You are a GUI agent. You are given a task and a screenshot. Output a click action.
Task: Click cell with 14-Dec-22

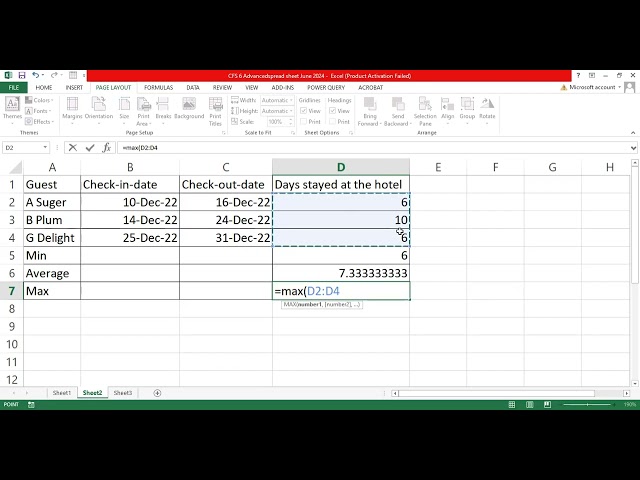point(130,220)
